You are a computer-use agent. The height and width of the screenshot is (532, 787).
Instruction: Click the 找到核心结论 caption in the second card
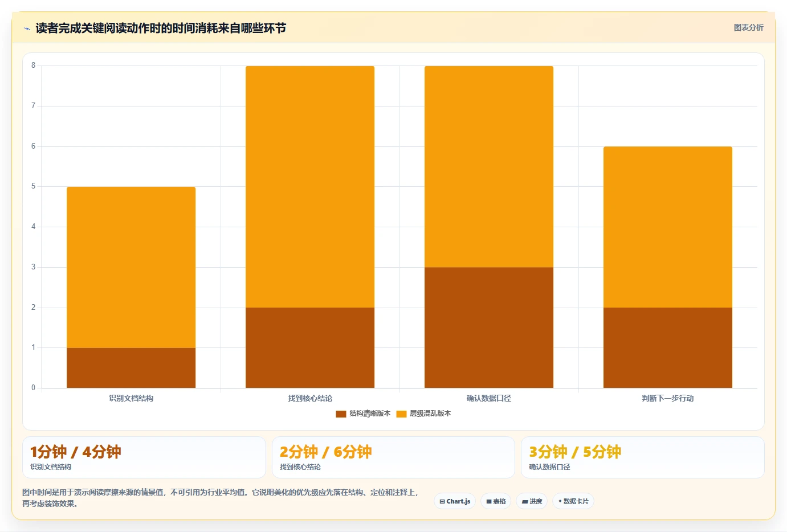click(x=300, y=467)
